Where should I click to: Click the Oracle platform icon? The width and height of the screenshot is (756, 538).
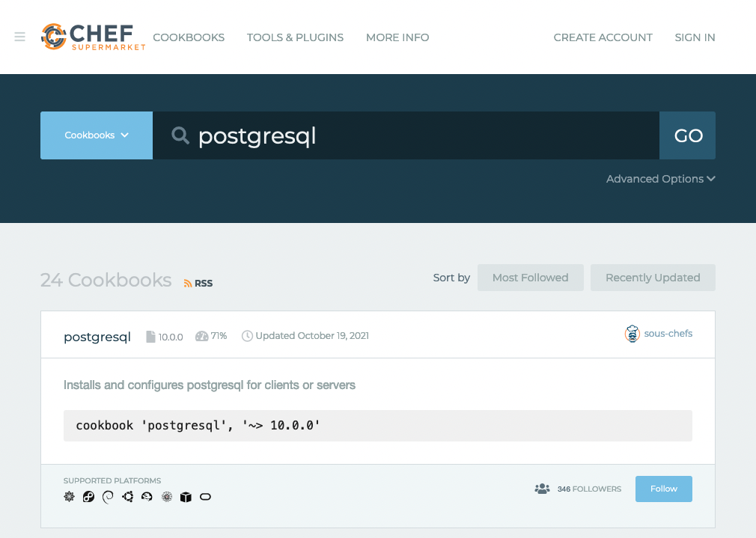coord(205,497)
